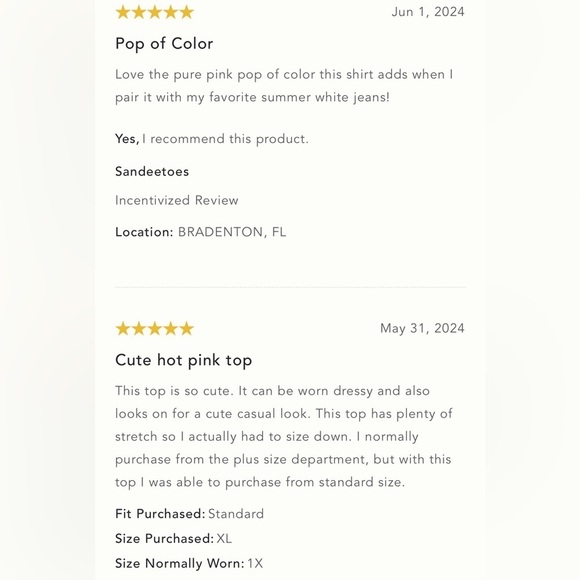The width and height of the screenshot is (580, 580).
Task: Open the Cute hot pink top review title
Action: point(183,360)
